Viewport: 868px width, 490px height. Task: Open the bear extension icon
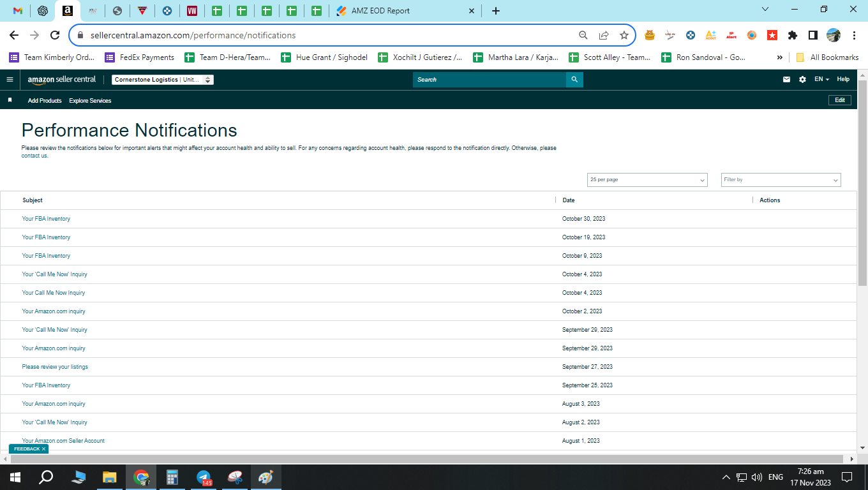(x=650, y=35)
